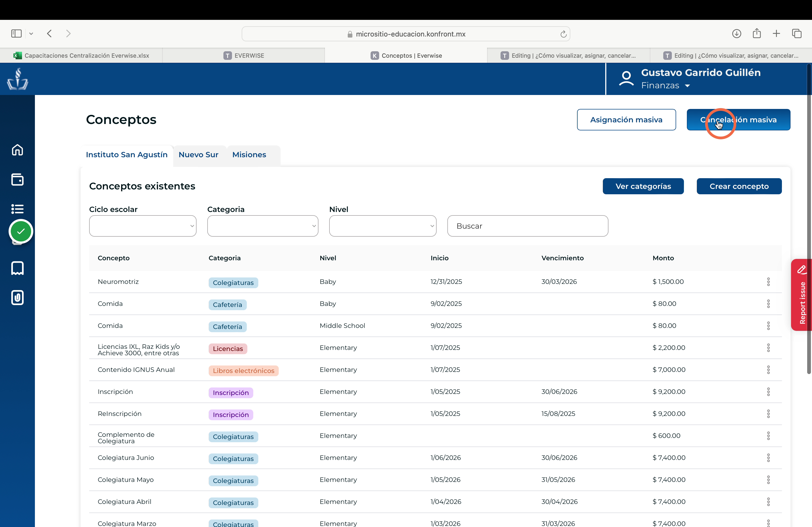
Task: Toggle the Safari sidebar button
Action: [x=16, y=33]
